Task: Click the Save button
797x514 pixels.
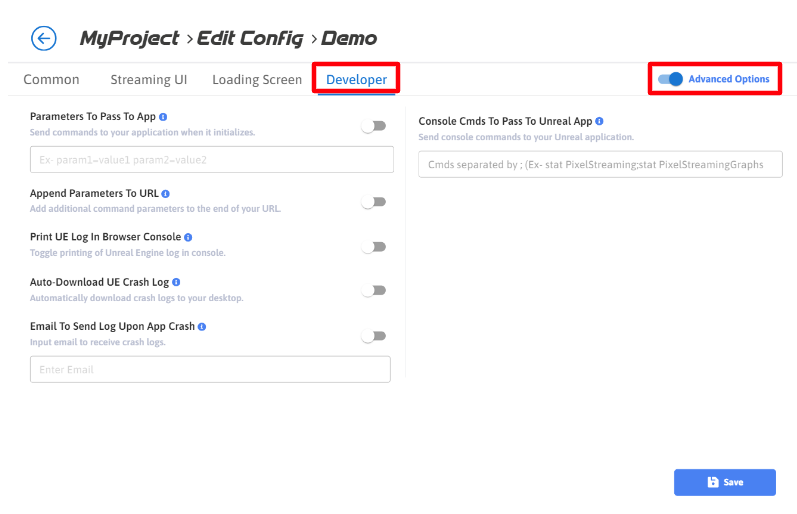Action: click(724, 482)
